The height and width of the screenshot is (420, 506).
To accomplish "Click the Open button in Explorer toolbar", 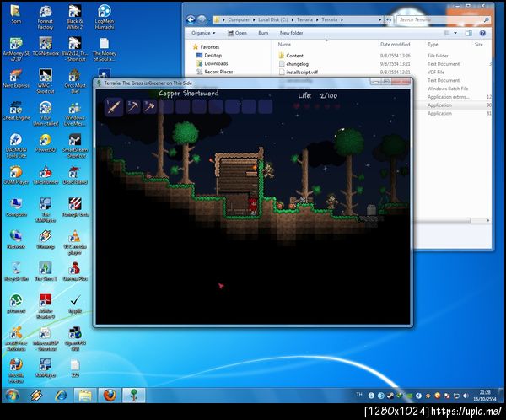I will (237, 33).
